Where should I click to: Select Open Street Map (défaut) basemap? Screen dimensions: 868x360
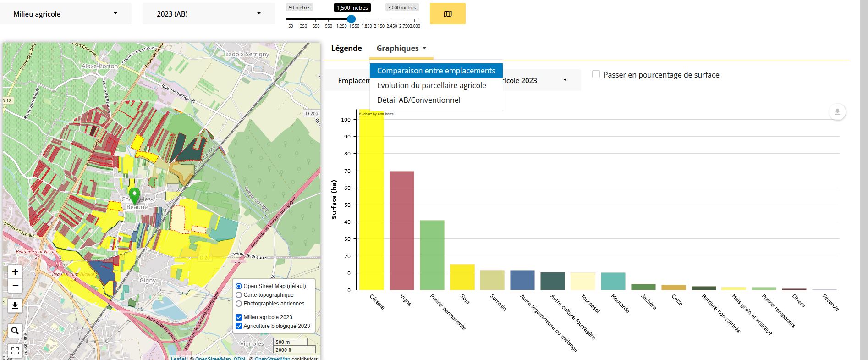239,286
